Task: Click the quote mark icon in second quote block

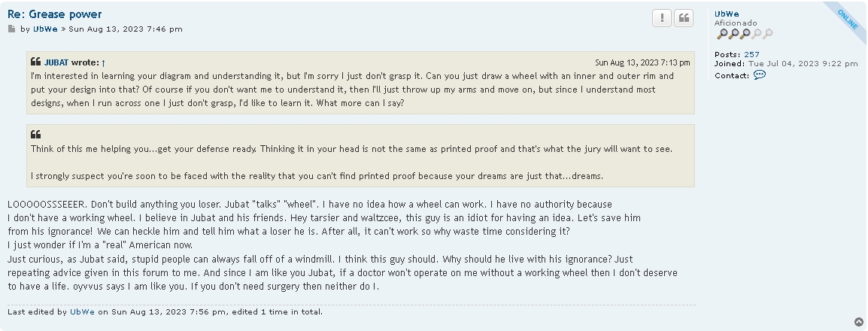Action: [x=36, y=135]
